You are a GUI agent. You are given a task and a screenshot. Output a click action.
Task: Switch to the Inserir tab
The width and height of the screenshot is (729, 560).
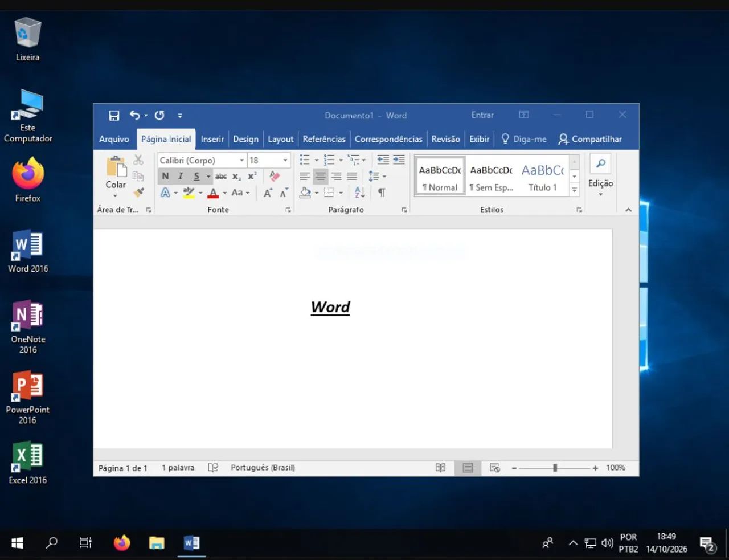tap(212, 139)
